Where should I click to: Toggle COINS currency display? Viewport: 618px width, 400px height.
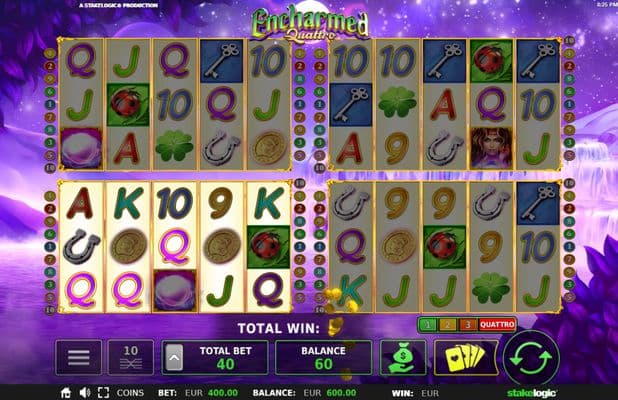pos(130,393)
